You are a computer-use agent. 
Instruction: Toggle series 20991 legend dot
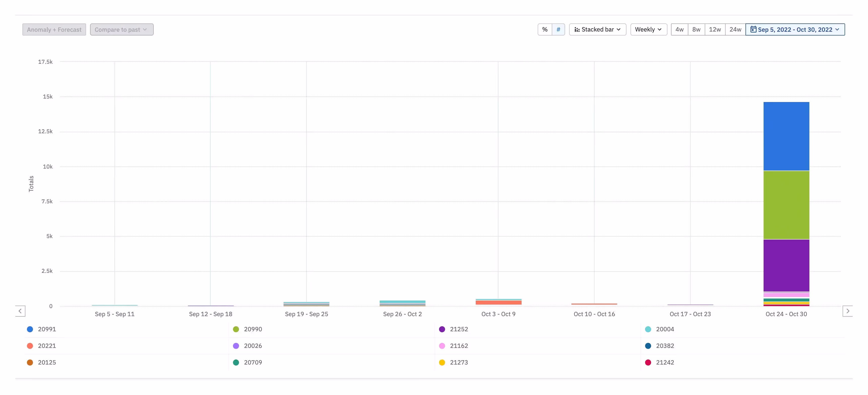tap(30, 329)
